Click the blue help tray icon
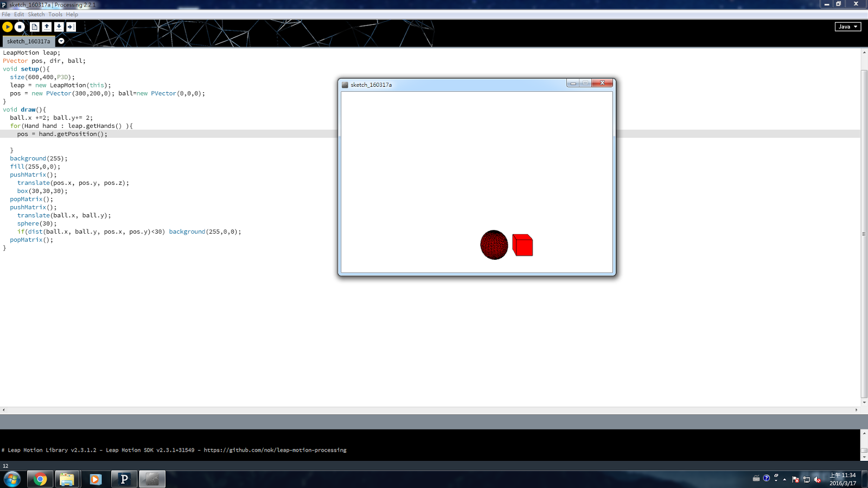 click(767, 478)
